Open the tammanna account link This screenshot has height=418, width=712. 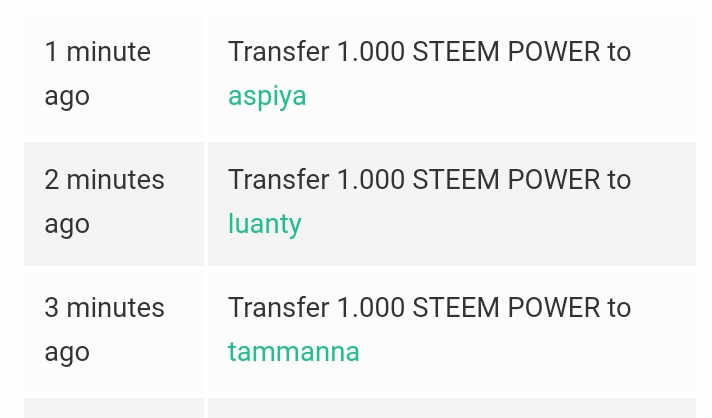click(293, 352)
